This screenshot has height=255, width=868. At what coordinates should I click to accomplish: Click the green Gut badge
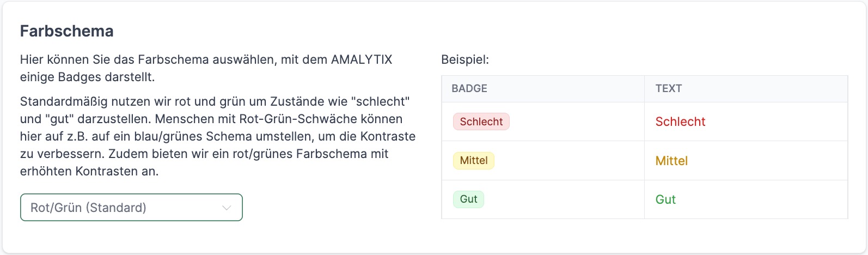(468, 199)
